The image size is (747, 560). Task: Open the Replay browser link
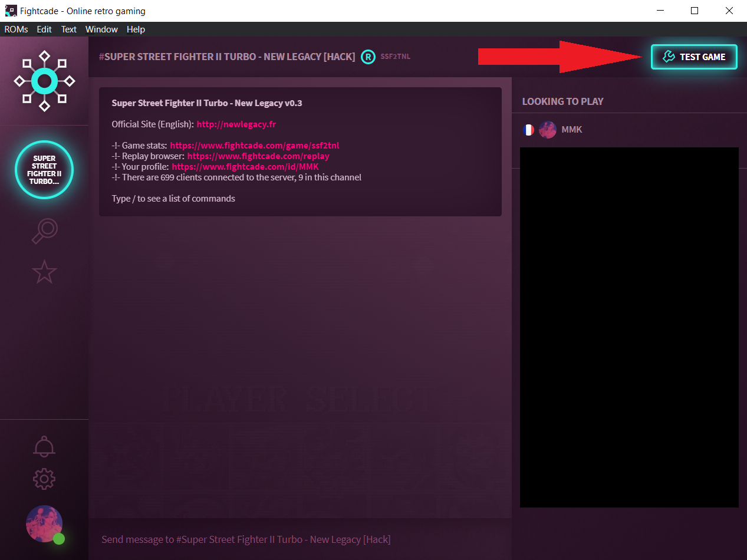point(258,156)
